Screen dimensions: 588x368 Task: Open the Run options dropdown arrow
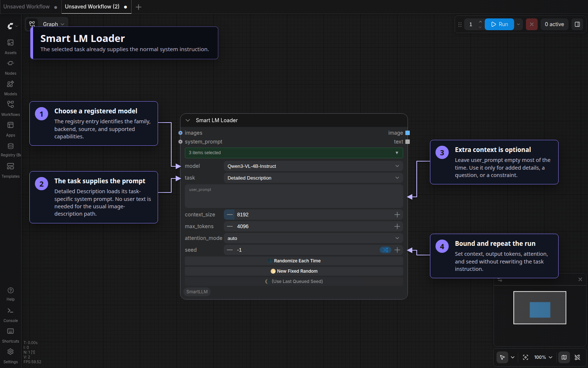coord(518,24)
